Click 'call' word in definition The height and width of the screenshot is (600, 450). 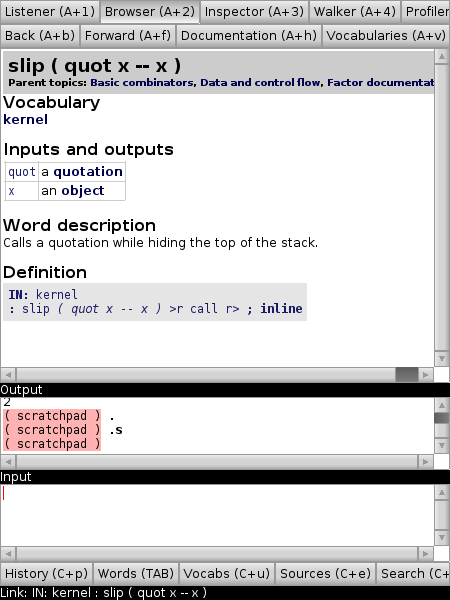click(204, 309)
